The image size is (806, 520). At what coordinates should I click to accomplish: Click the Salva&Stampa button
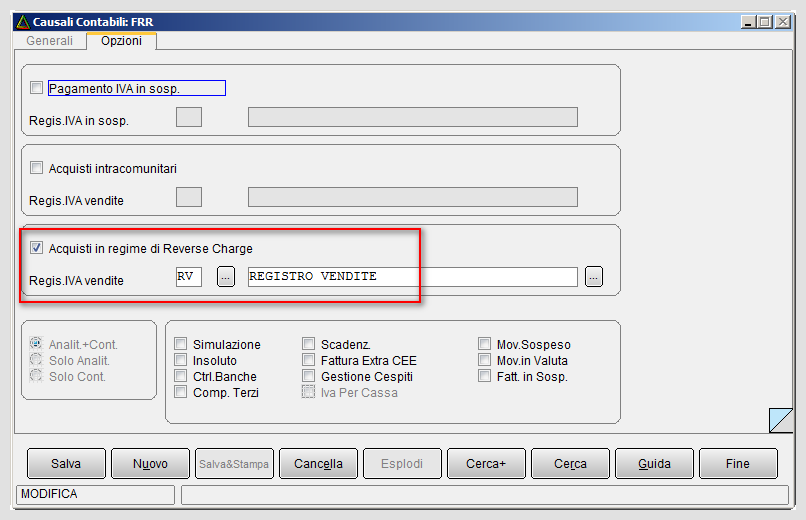point(234,463)
